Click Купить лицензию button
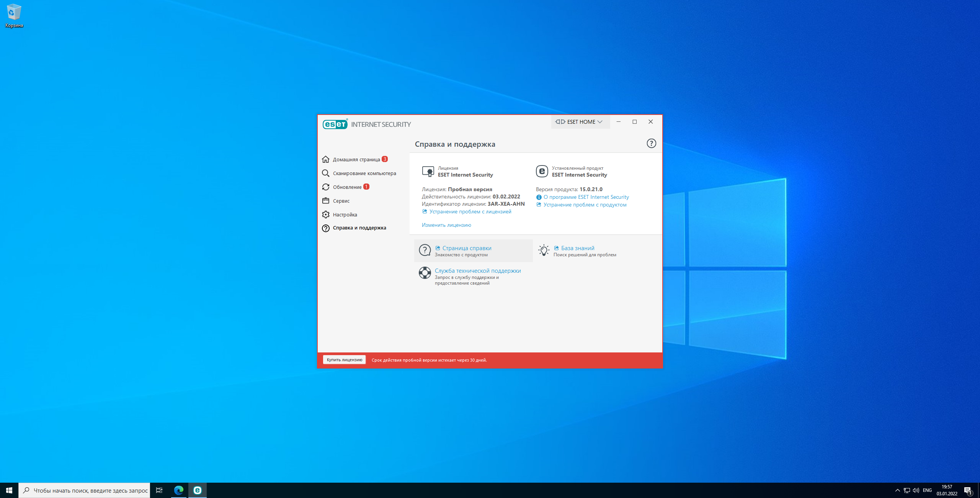 pyautogui.click(x=344, y=360)
